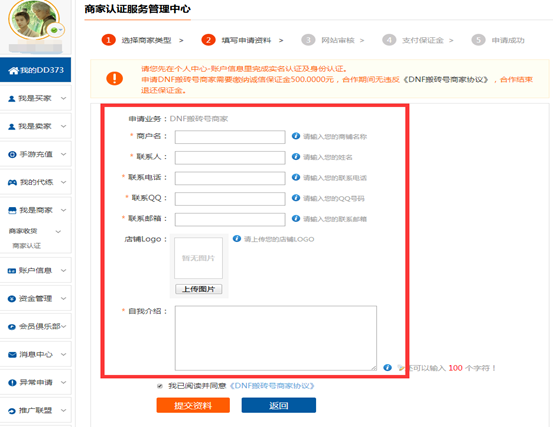Click the 暂无图片 logo placeholder thumbnail
Screen dimensions: 553x427
(x=199, y=258)
